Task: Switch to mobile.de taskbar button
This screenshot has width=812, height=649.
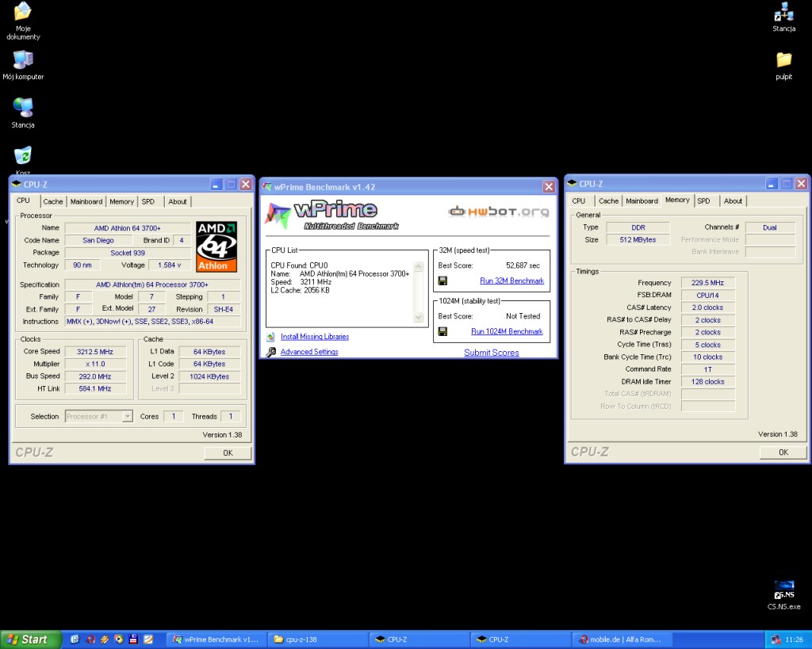Action: pos(622,639)
